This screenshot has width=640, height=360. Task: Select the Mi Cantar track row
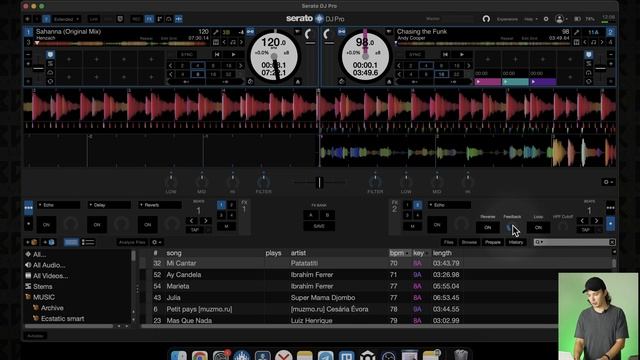[x=376, y=263]
